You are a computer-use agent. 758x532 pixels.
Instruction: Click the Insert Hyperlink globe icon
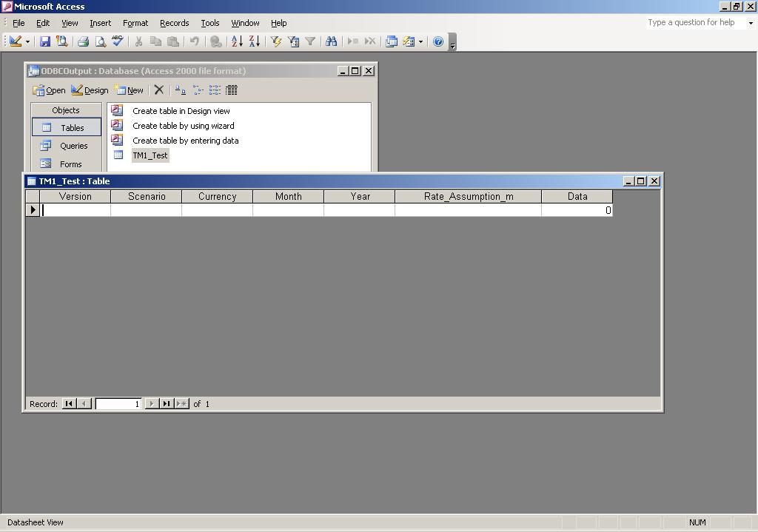click(x=215, y=41)
